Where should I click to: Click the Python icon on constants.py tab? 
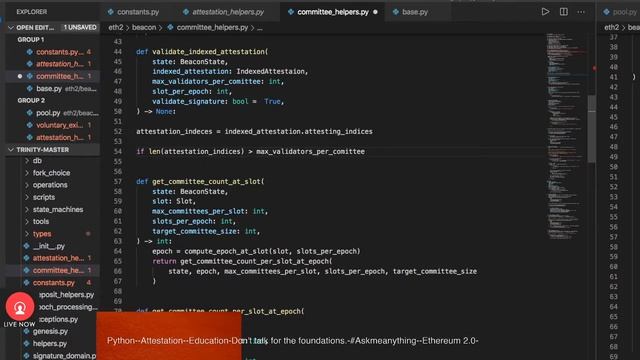pyautogui.click(x=111, y=12)
